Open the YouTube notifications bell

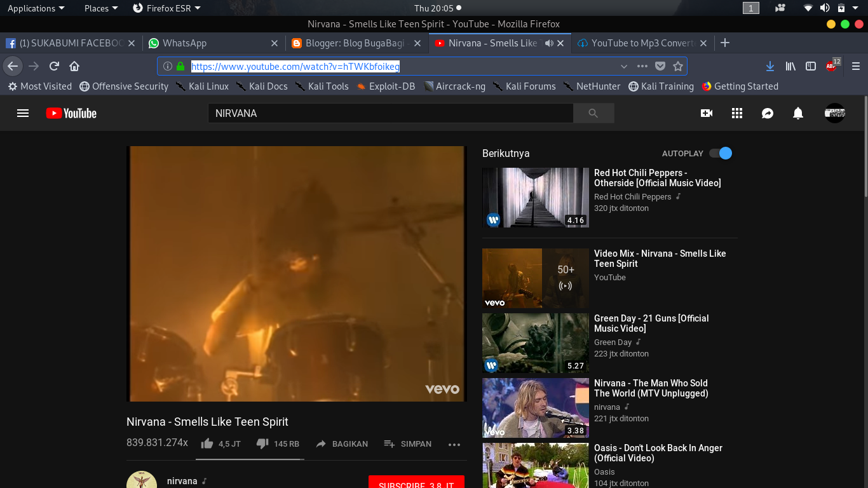[x=798, y=113]
